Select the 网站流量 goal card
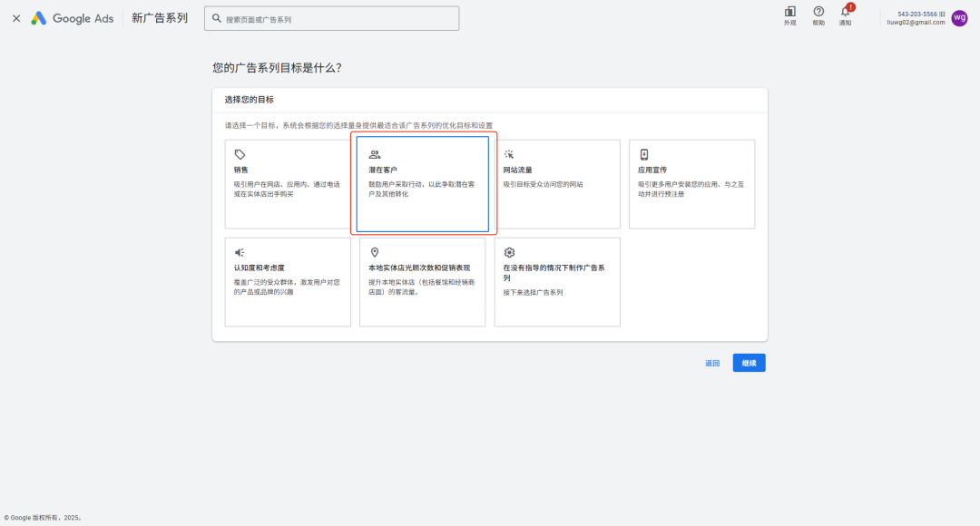Viewport: 980px width, 526px height. tap(557, 184)
